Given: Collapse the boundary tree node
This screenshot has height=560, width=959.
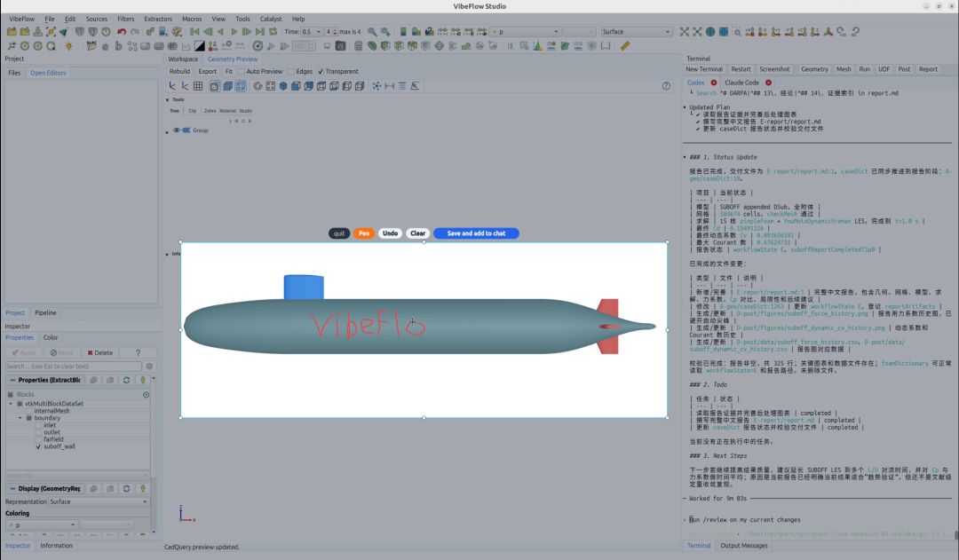Looking at the screenshot, I should point(20,418).
